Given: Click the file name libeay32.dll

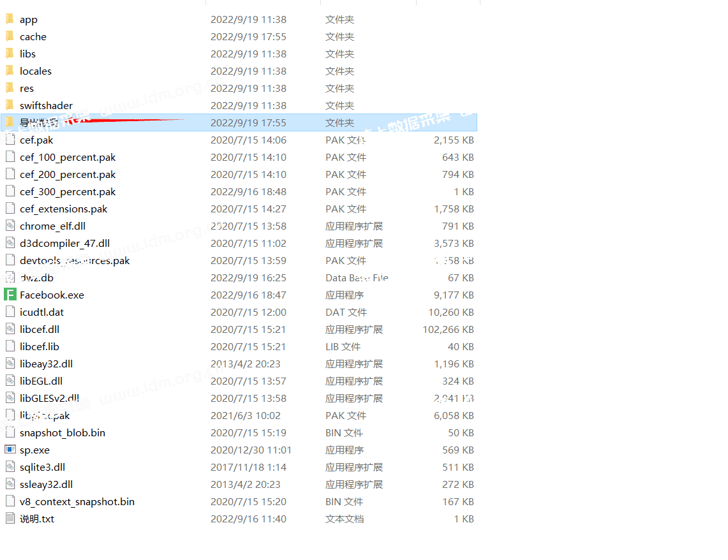Looking at the screenshot, I should click(47, 364).
